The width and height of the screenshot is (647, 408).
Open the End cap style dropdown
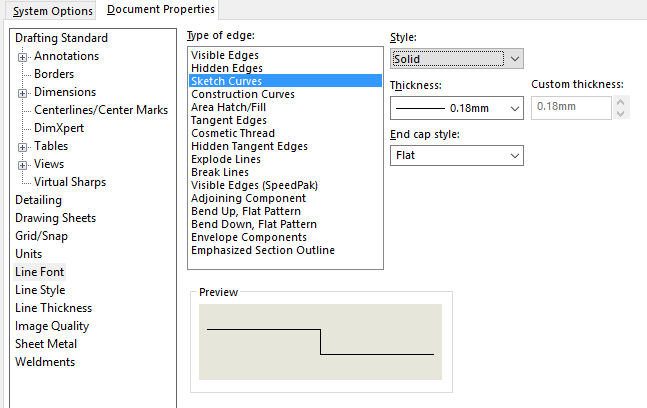point(456,156)
